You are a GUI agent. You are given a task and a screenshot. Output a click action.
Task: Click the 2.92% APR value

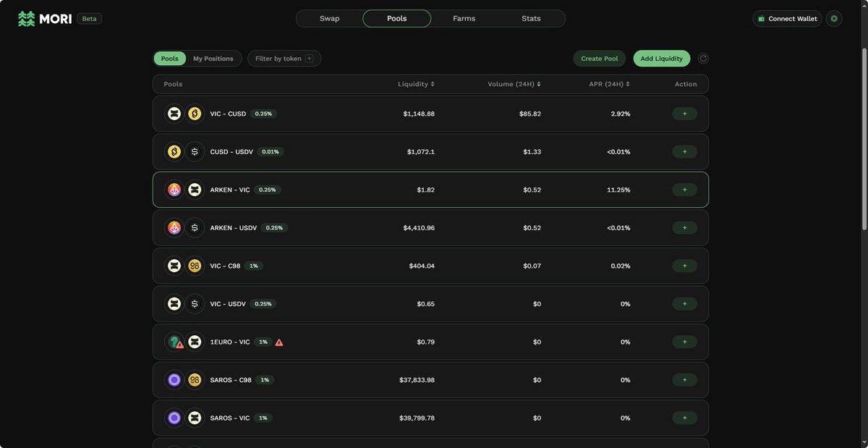pyautogui.click(x=621, y=114)
